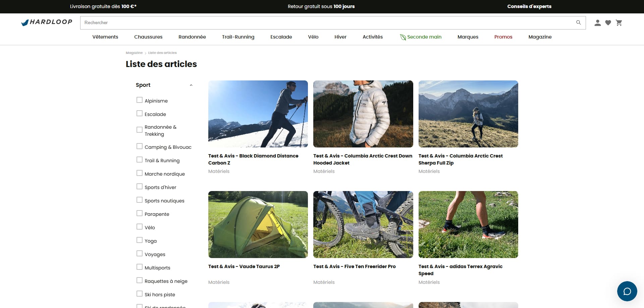
Task: Toggle the Marche nordique checkbox
Action: 140,173
